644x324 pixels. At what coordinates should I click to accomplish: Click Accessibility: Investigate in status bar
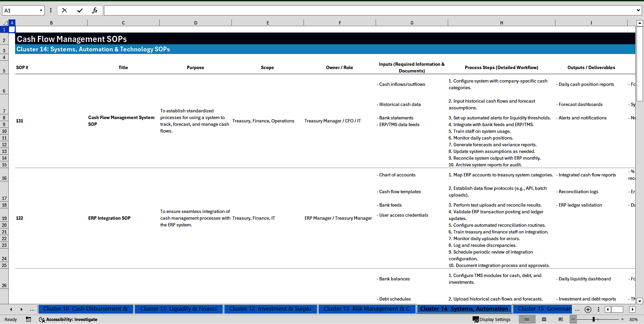click(x=68, y=319)
